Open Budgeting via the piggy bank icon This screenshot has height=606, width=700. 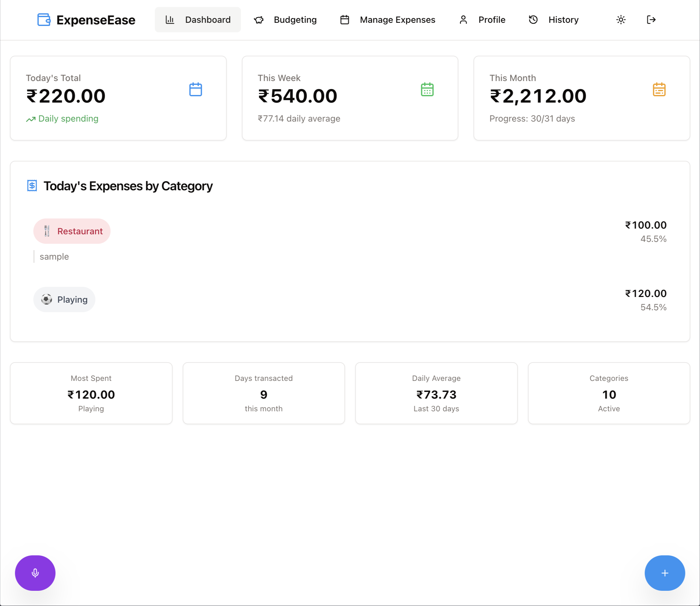click(259, 20)
